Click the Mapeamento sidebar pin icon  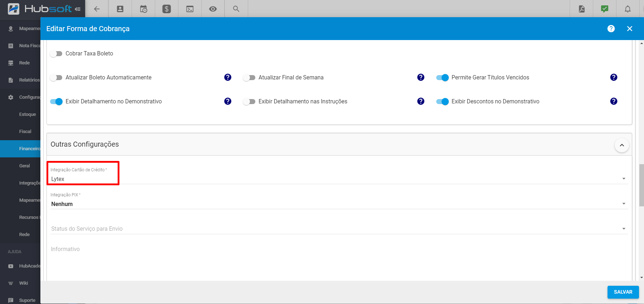tap(11, 29)
